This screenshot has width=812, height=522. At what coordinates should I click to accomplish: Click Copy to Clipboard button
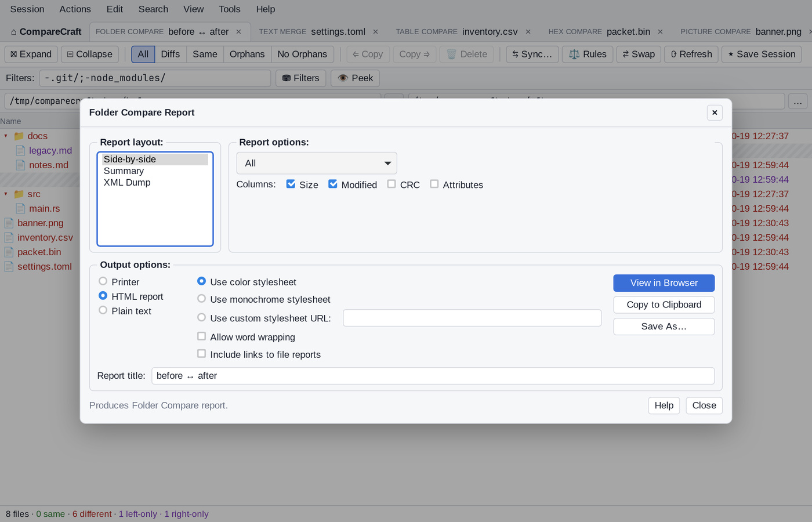pyautogui.click(x=664, y=305)
